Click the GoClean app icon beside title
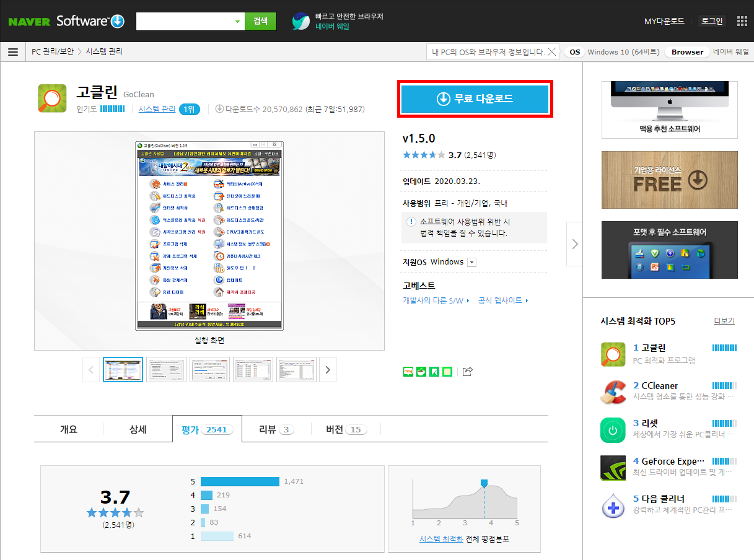Viewport: 754px width, 560px height. pos(52,98)
